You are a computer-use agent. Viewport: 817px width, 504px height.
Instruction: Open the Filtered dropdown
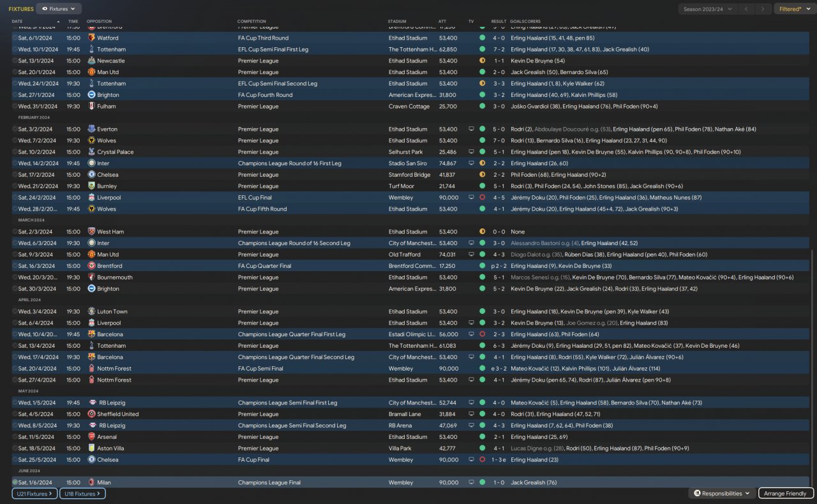tap(793, 9)
